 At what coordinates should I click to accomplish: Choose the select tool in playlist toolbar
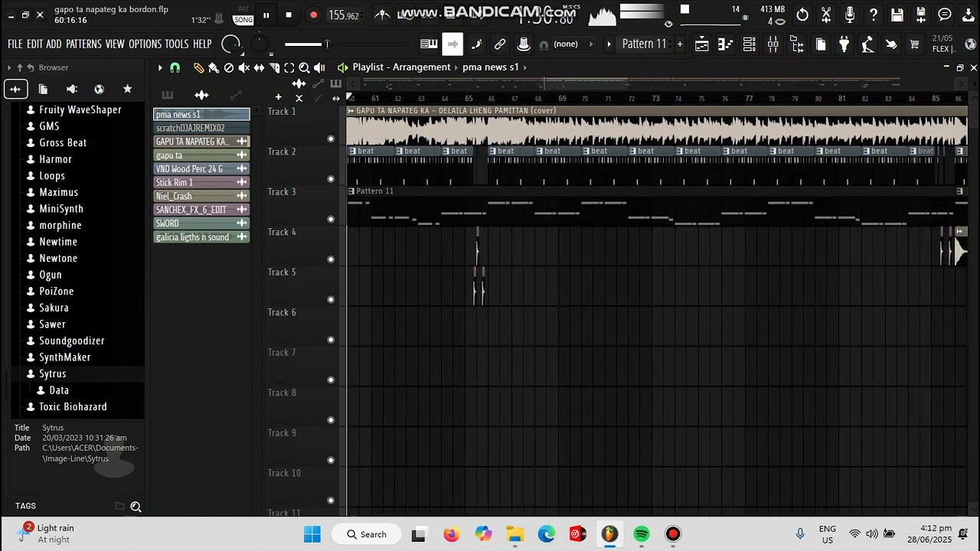[x=289, y=67]
